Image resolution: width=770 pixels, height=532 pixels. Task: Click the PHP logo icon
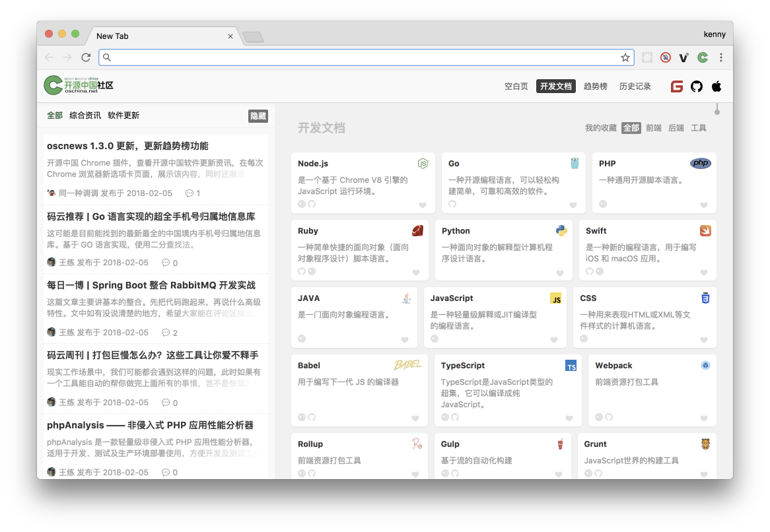point(700,163)
